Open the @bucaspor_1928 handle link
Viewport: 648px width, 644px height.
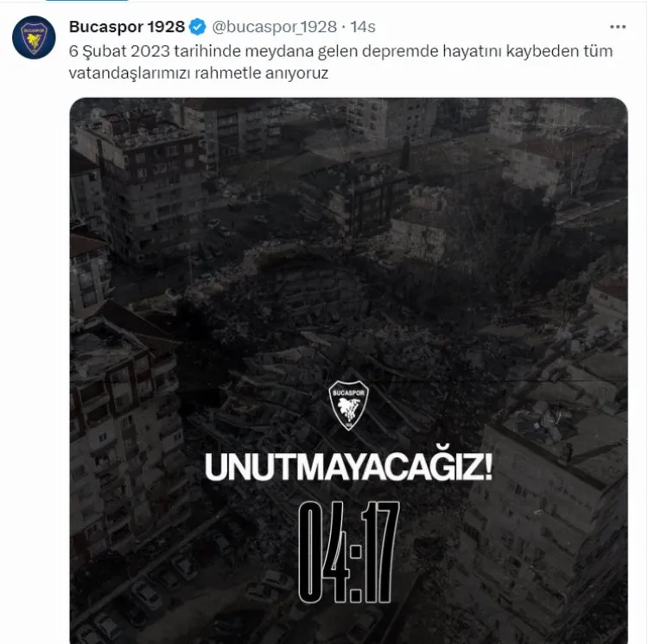pyautogui.click(x=275, y=27)
